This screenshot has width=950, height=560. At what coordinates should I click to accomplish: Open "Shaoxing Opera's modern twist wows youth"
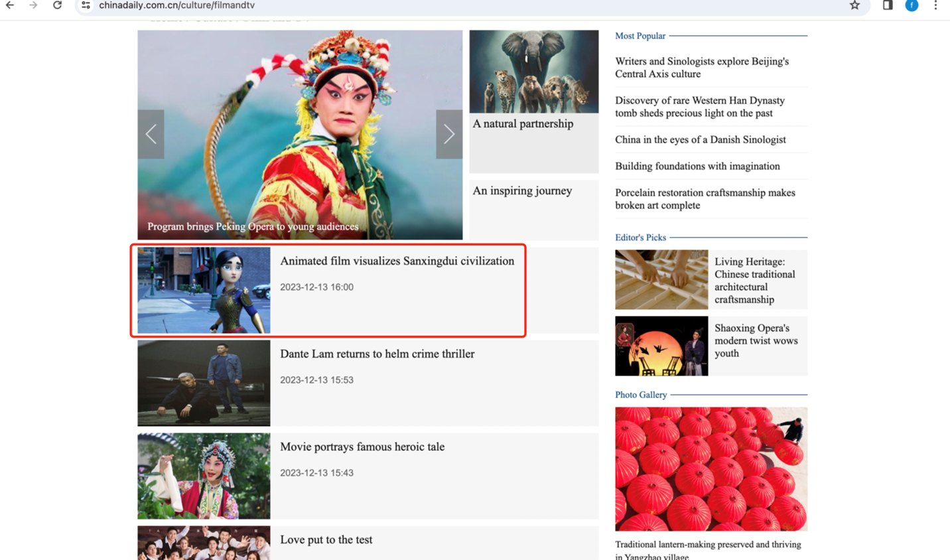click(x=756, y=340)
